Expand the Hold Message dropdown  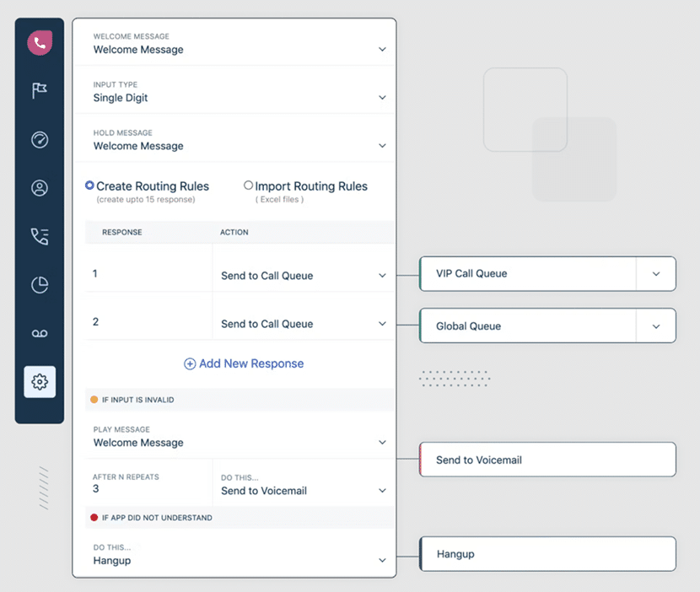(382, 146)
